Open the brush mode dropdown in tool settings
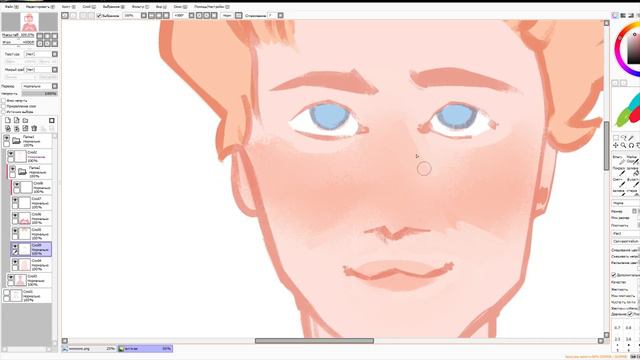Viewport: 640px width, 360px height. 625,203
